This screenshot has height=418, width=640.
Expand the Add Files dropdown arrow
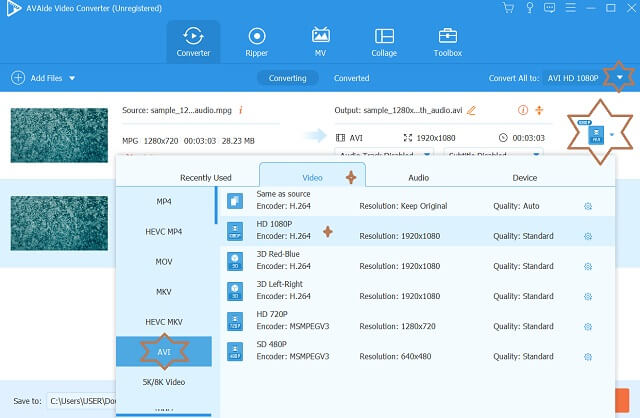click(x=72, y=78)
